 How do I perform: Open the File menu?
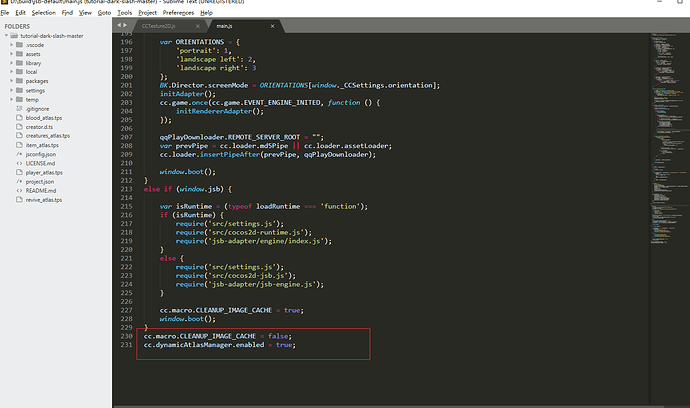coord(5,13)
